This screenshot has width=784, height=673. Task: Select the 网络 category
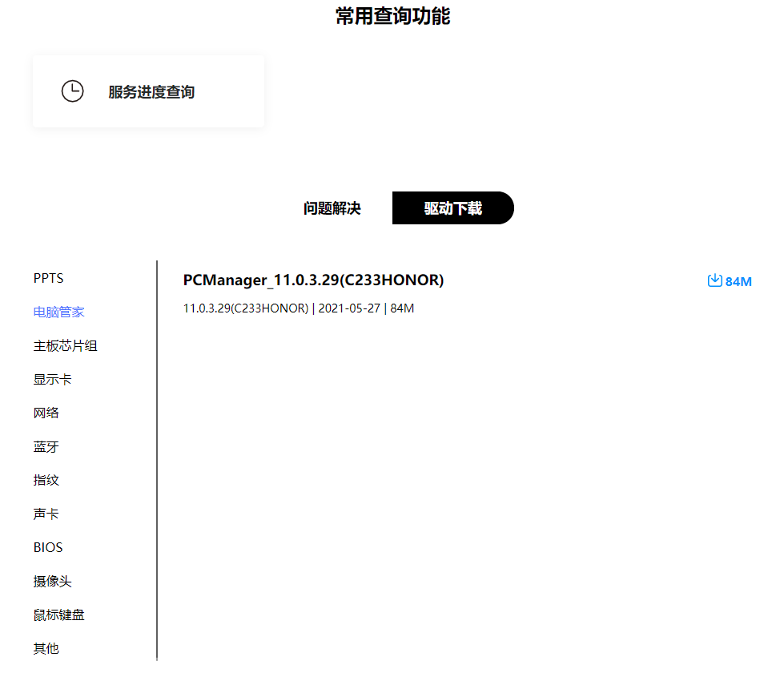(46, 413)
